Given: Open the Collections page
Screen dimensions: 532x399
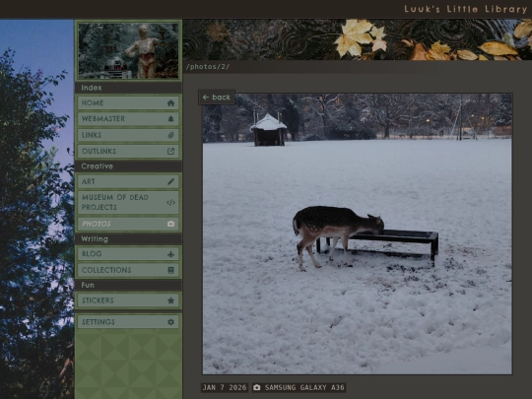Looking at the screenshot, I should pyautogui.click(x=128, y=270).
